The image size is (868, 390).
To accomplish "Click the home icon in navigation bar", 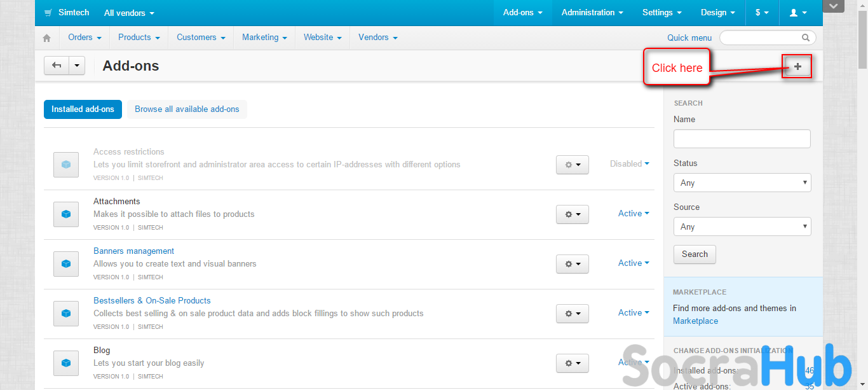I will [46, 38].
